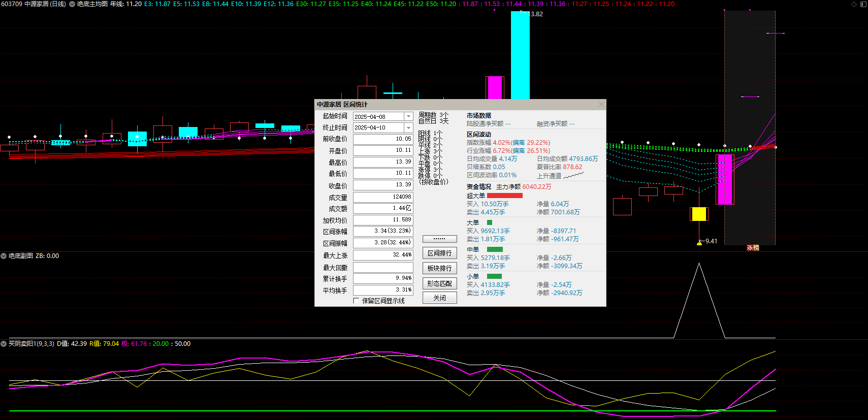Click the tall cyan candlestick at 13.82
The height and width of the screenshot is (420, 868).
(520, 56)
